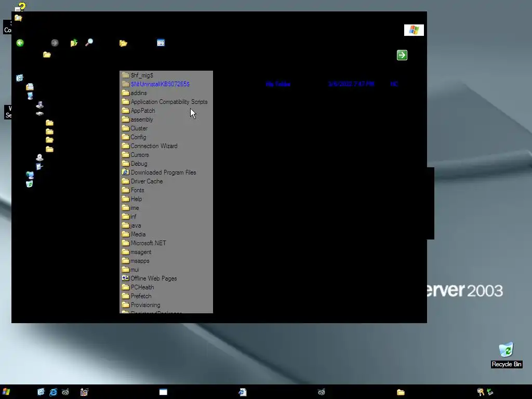Select the inf folder
532x399 pixels.
pos(129,217)
